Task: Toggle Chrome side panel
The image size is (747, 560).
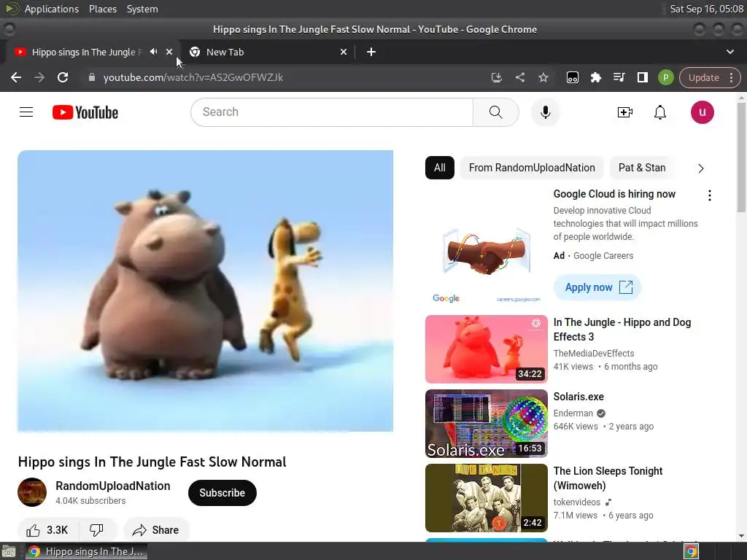Action: pyautogui.click(x=642, y=77)
